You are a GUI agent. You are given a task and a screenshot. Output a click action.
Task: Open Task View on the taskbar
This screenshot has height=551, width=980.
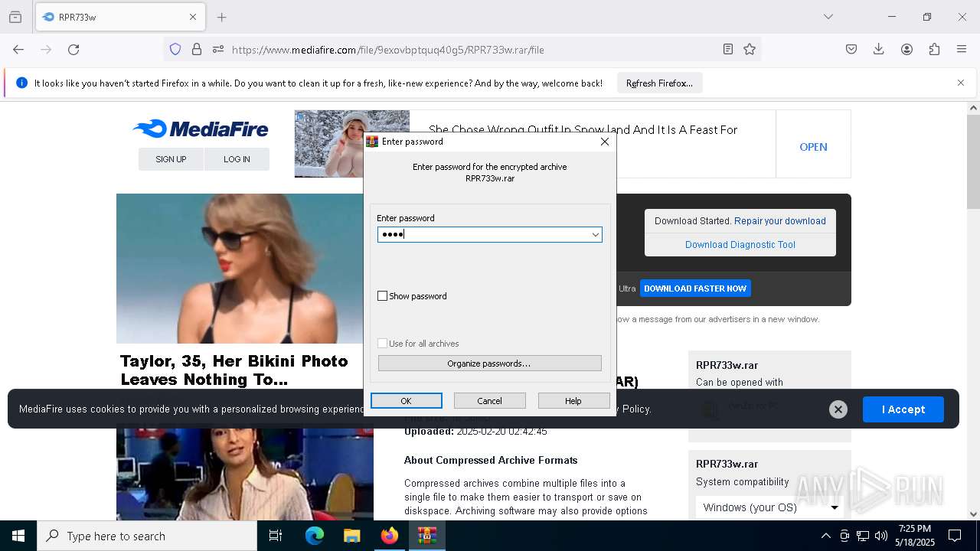pyautogui.click(x=276, y=536)
